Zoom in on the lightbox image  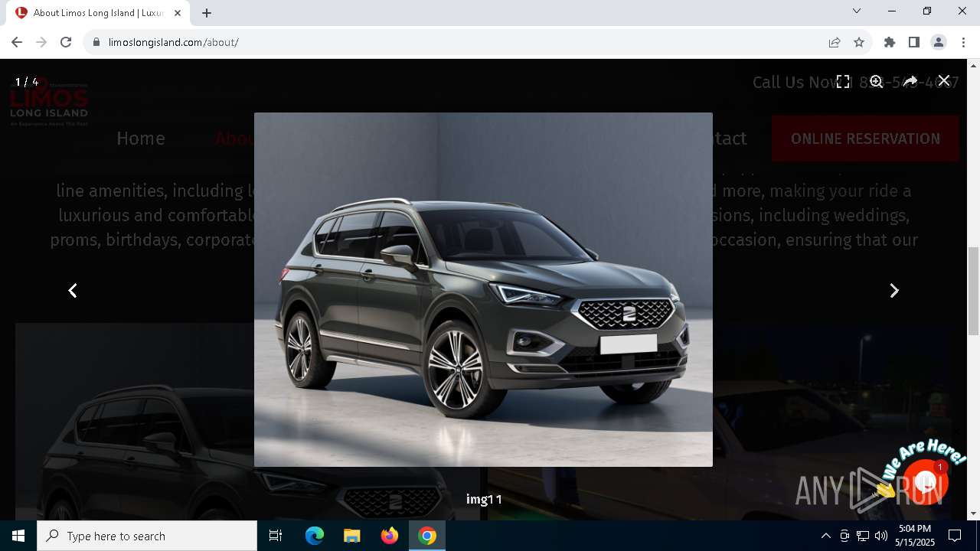[x=877, y=82]
